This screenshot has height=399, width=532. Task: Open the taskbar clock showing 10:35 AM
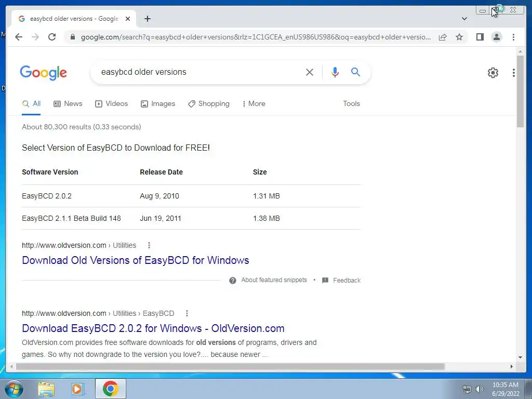click(x=506, y=389)
